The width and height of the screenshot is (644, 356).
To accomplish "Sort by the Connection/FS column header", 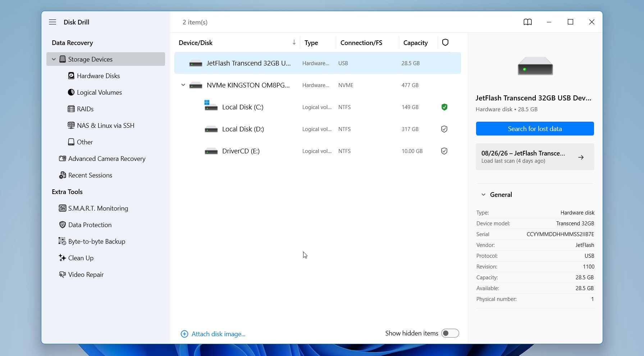I will coord(361,42).
